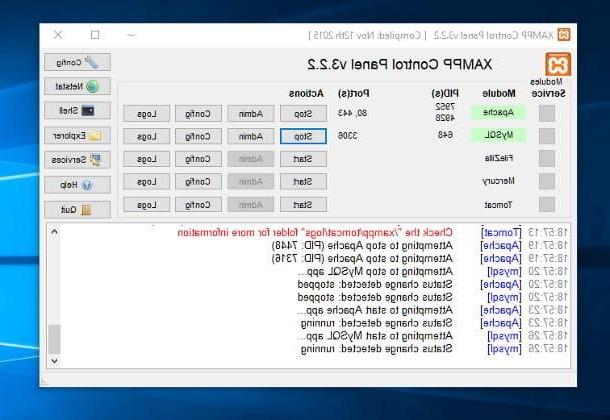Open Admin for MySQL

click(251, 136)
